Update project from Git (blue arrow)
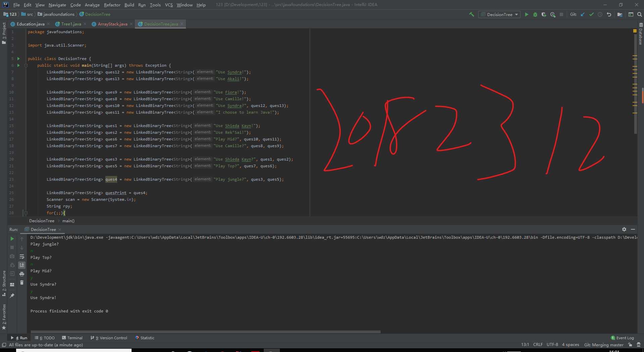Viewport: 644px width, 352px height. (x=583, y=14)
